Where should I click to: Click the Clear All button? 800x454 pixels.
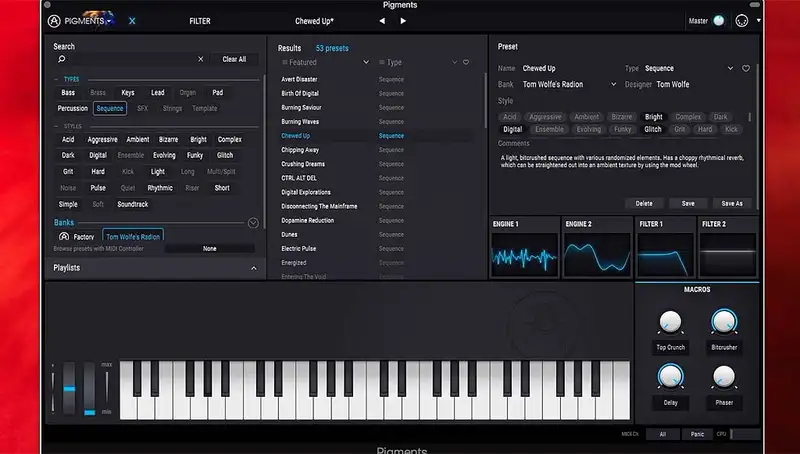(x=234, y=59)
